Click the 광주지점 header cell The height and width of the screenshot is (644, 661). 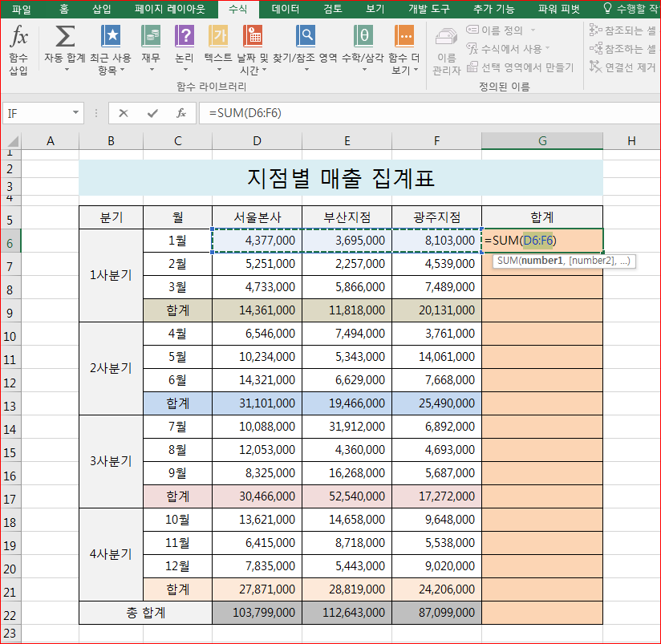(436, 217)
